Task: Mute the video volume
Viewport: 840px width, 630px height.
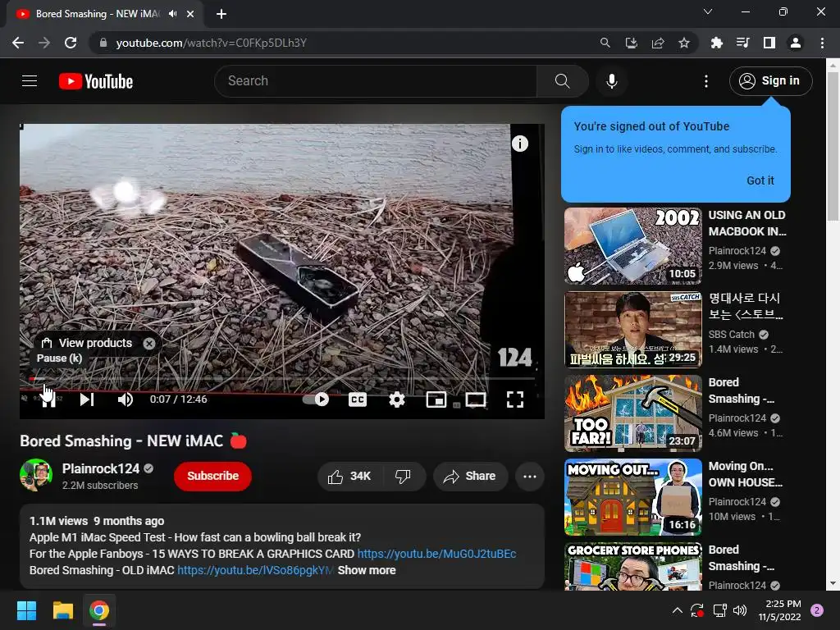Action: [126, 399]
